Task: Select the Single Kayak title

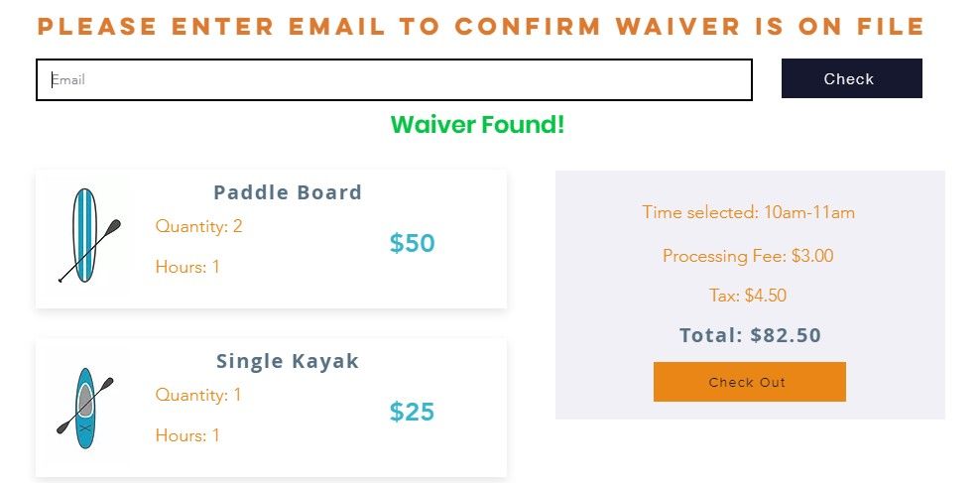Action: [288, 362]
